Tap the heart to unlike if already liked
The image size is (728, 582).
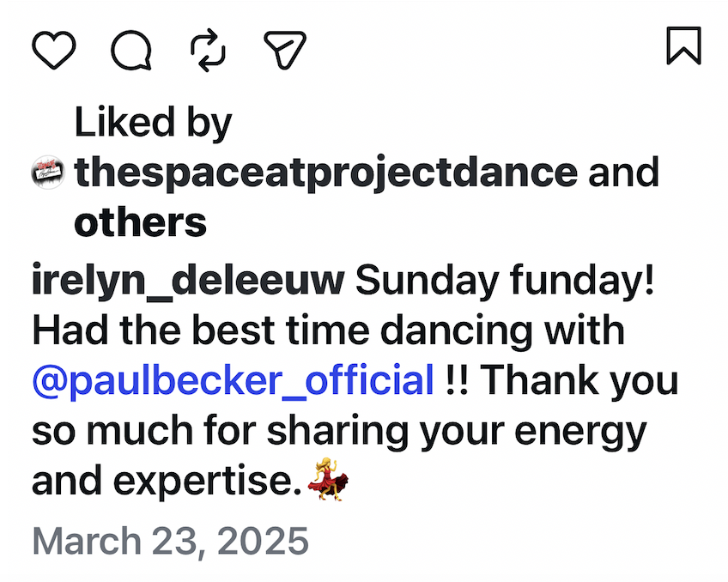click(54, 49)
